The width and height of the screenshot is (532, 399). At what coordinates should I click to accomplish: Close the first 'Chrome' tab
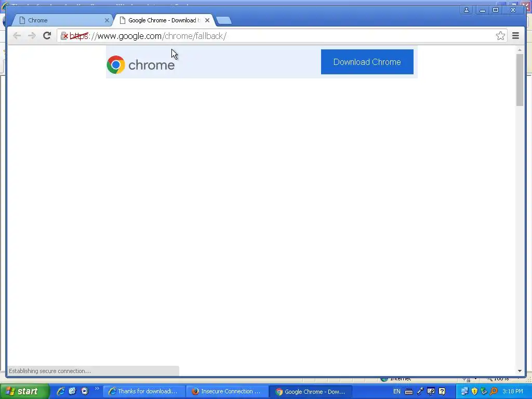tap(107, 20)
